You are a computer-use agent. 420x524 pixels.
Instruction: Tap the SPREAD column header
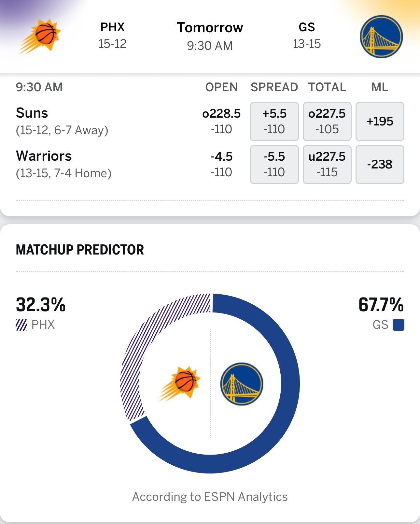[274, 87]
